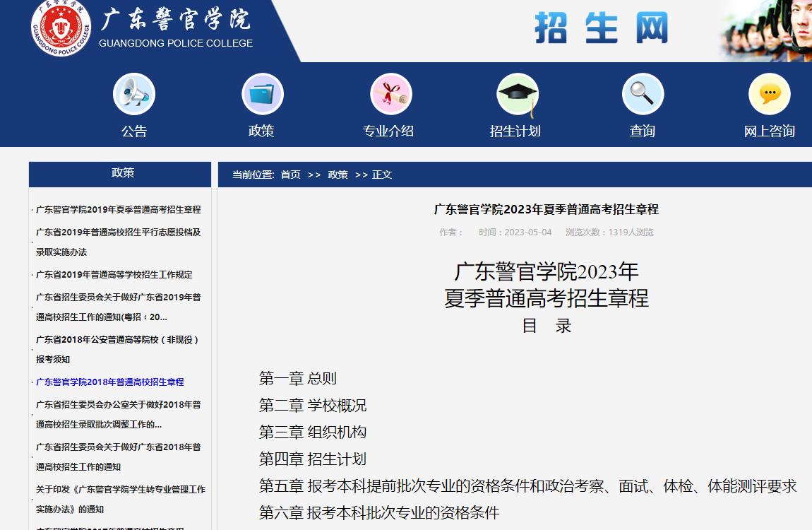
Task: Select the 政策 navigation label
Action: point(261,131)
